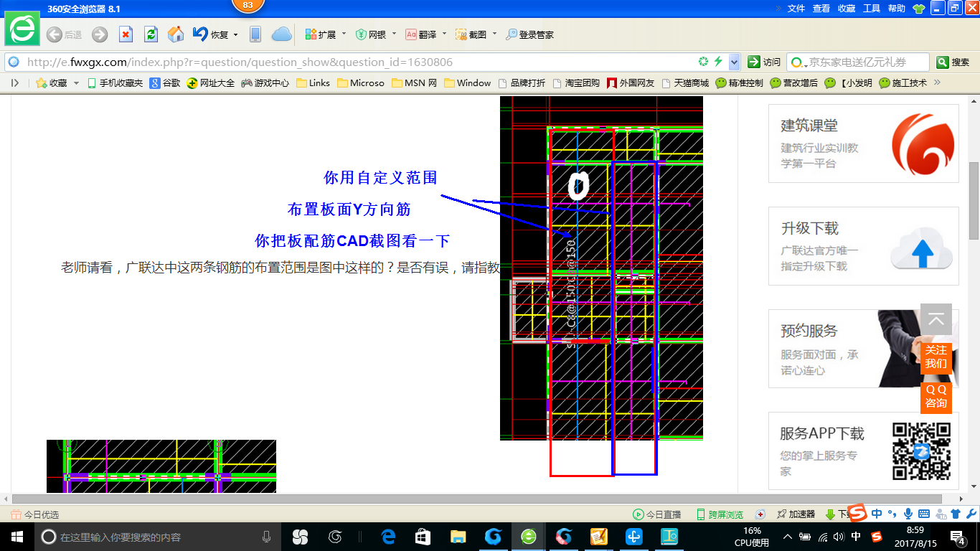Open the MSN 网 bookmark folder

pos(414,83)
